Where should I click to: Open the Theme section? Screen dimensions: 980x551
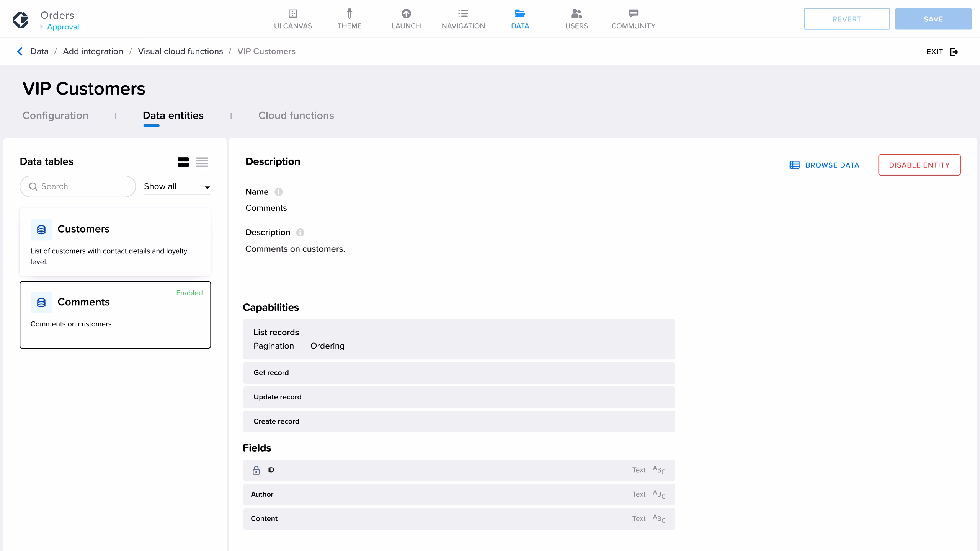(x=349, y=19)
